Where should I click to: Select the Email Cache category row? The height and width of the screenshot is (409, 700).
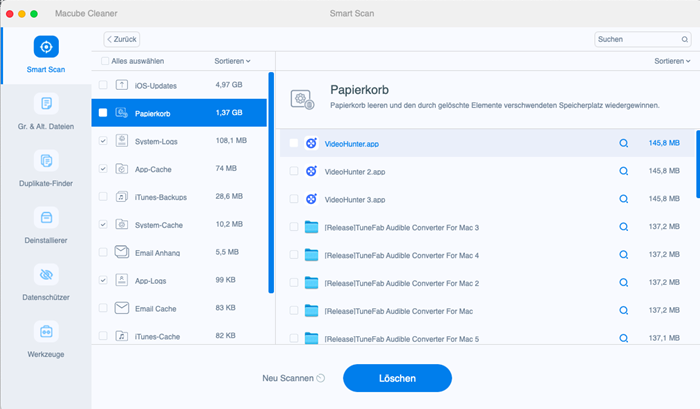pyautogui.click(x=179, y=308)
